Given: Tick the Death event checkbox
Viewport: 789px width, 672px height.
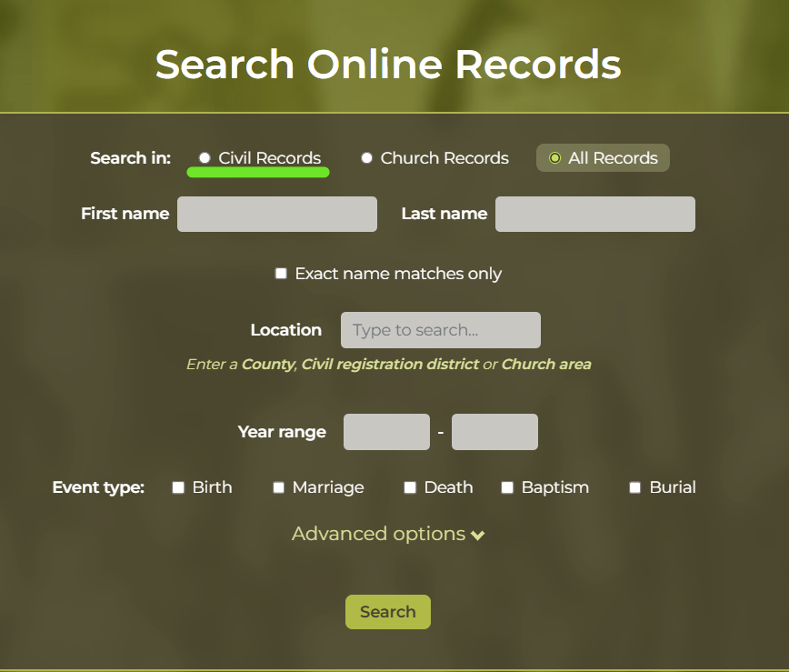Looking at the screenshot, I should (410, 487).
